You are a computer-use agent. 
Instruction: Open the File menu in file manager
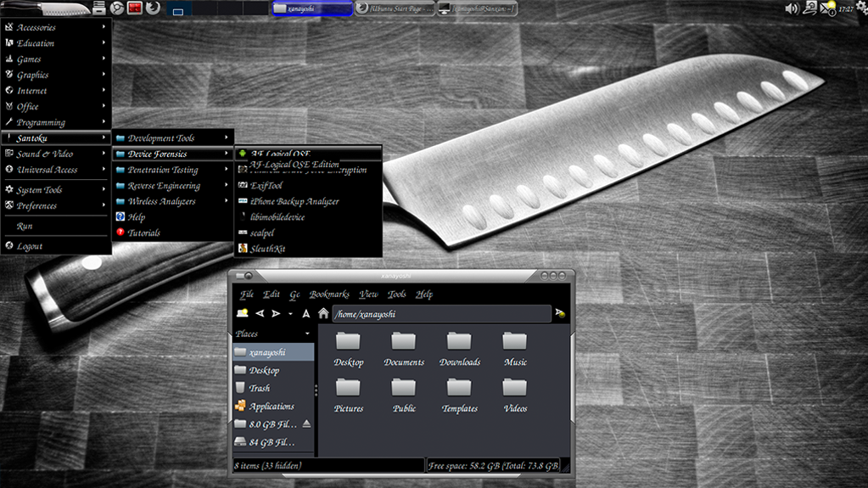coord(246,294)
